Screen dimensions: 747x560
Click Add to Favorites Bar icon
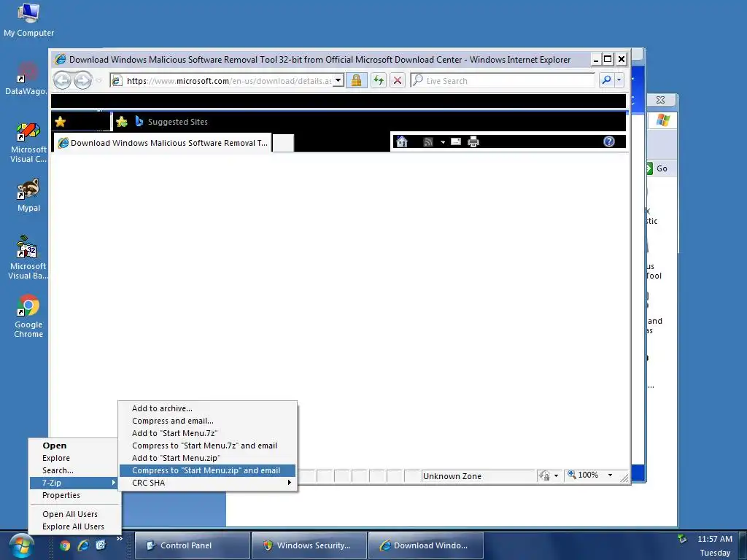coord(122,122)
